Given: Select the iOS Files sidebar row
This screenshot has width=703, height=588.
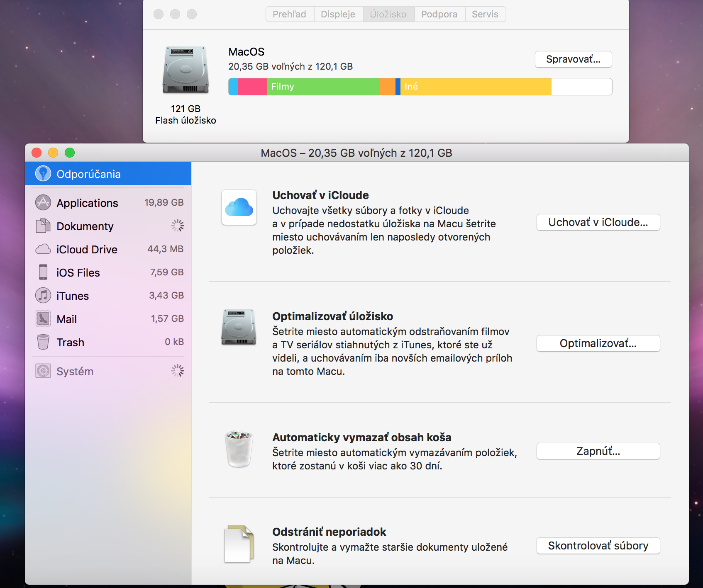Looking at the screenshot, I should point(108,272).
